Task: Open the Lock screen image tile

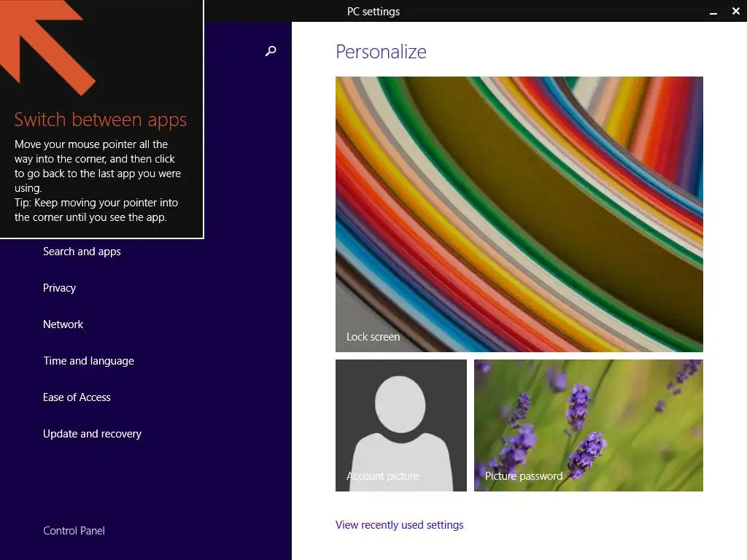Action: [519, 214]
